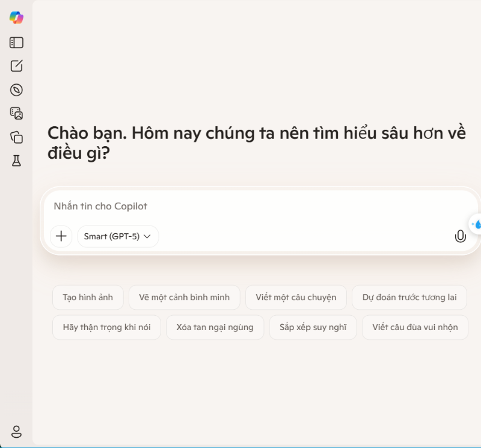Click 'Hãy thận trọng khi nói' chip
The width and height of the screenshot is (481, 448).
[106, 327]
